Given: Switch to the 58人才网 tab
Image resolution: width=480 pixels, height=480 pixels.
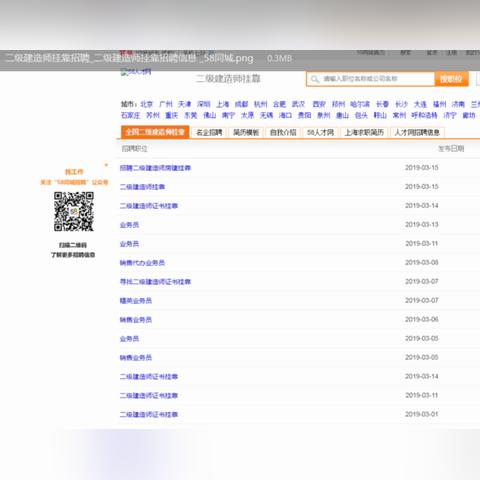Looking at the screenshot, I should point(320,133).
